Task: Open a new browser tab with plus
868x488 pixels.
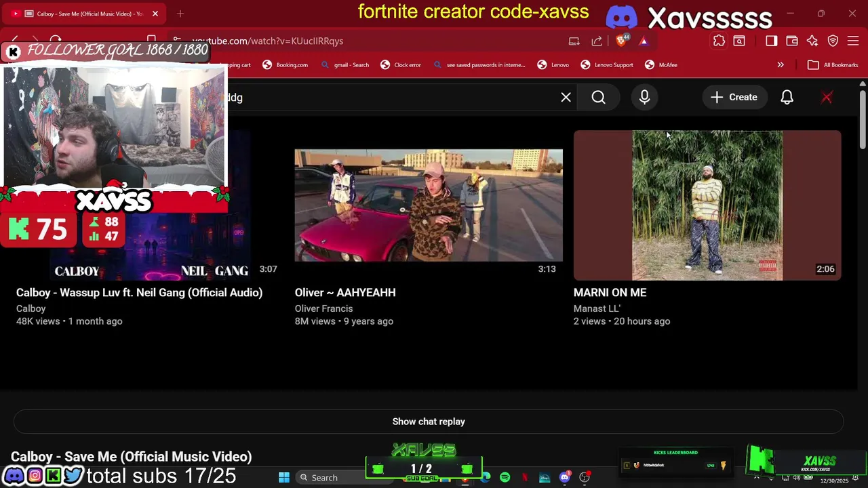Action: pos(180,14)
